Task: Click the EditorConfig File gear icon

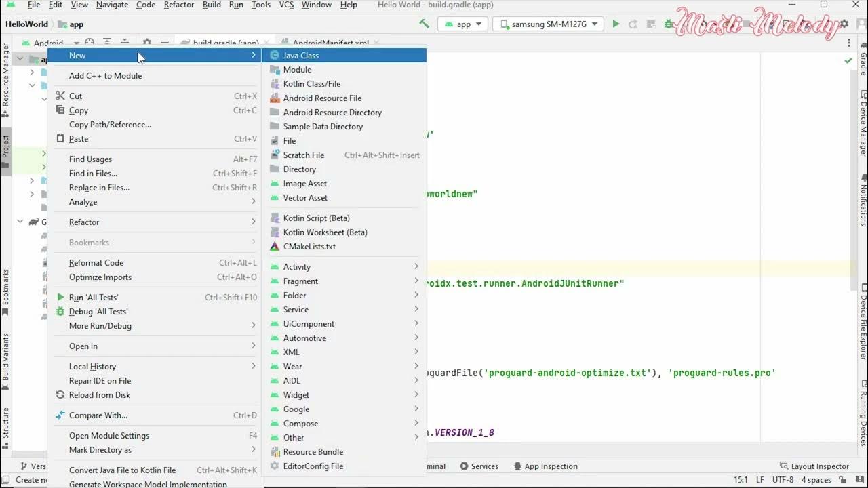Action: pos(275,466)
